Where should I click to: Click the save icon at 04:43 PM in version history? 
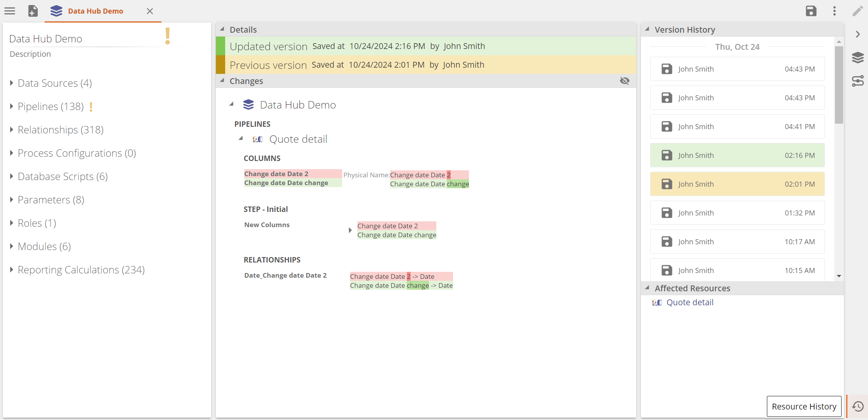(x=667, y=68)
